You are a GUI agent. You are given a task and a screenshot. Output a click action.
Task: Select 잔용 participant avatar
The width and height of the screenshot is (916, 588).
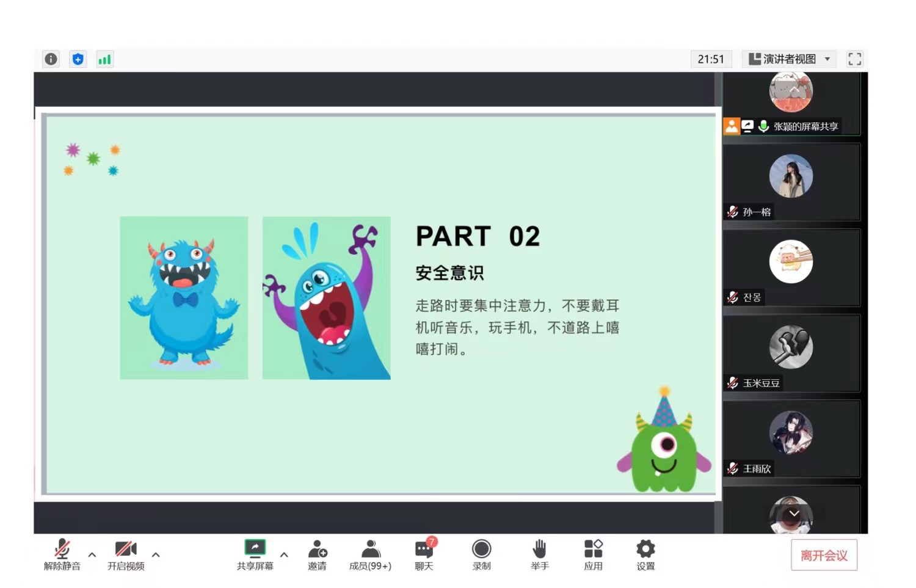[x=791, y=261]
